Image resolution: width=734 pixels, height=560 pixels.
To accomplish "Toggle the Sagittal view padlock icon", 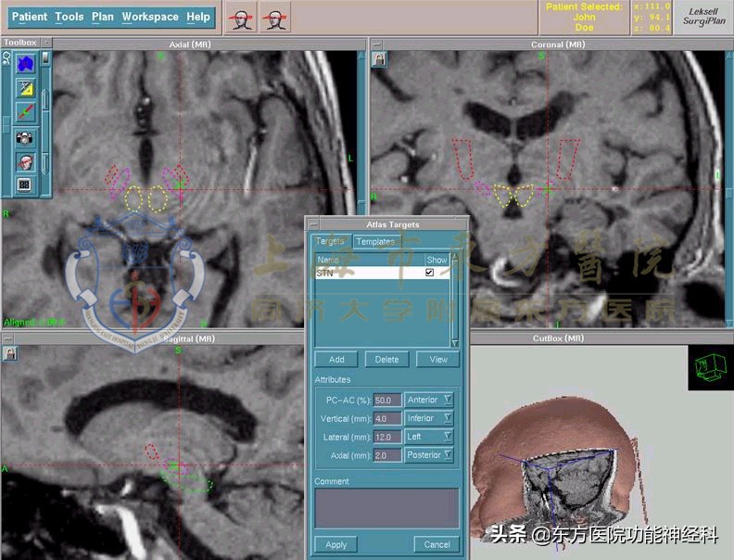I will [x=9, y=353].
